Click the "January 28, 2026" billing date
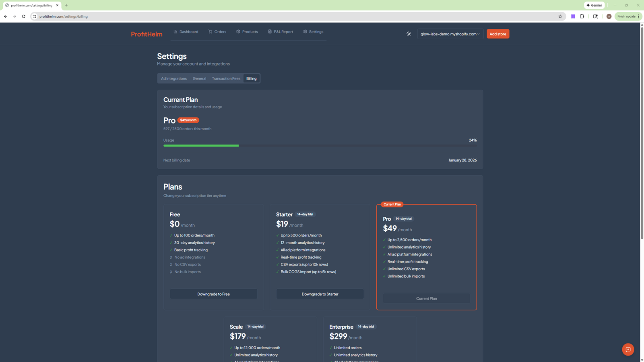 click(462, 160)
